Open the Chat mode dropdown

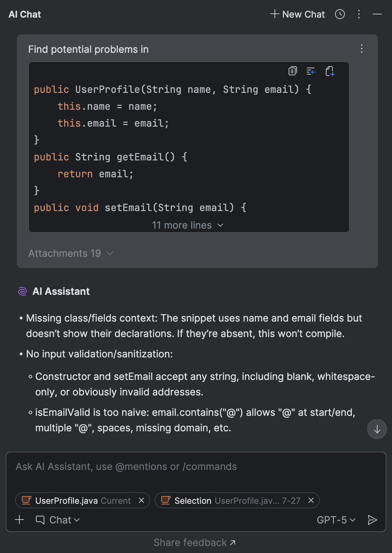[58, 520]
